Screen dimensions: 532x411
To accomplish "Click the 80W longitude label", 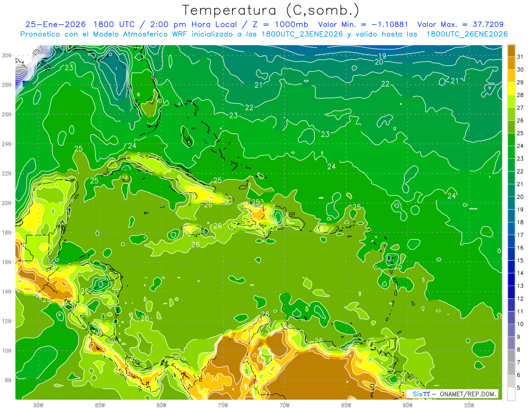I will (x=161, y=405).
